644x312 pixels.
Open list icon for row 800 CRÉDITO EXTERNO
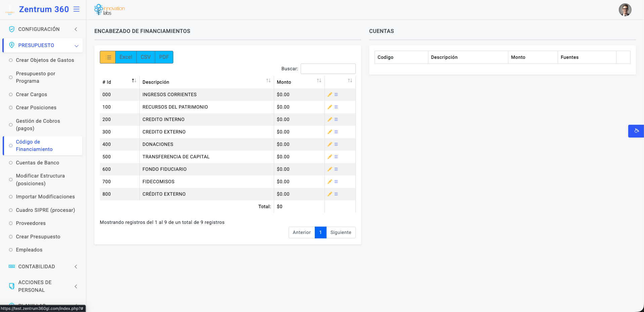tap(336, 194)
